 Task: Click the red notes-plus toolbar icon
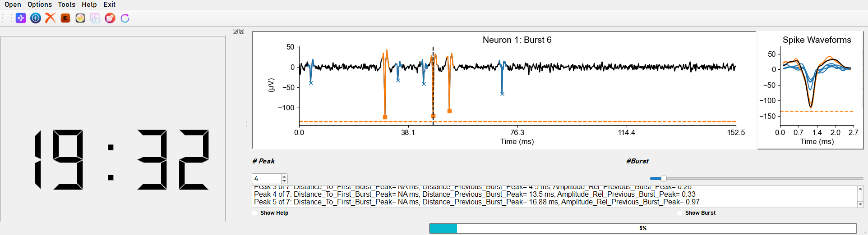(110, 18)
